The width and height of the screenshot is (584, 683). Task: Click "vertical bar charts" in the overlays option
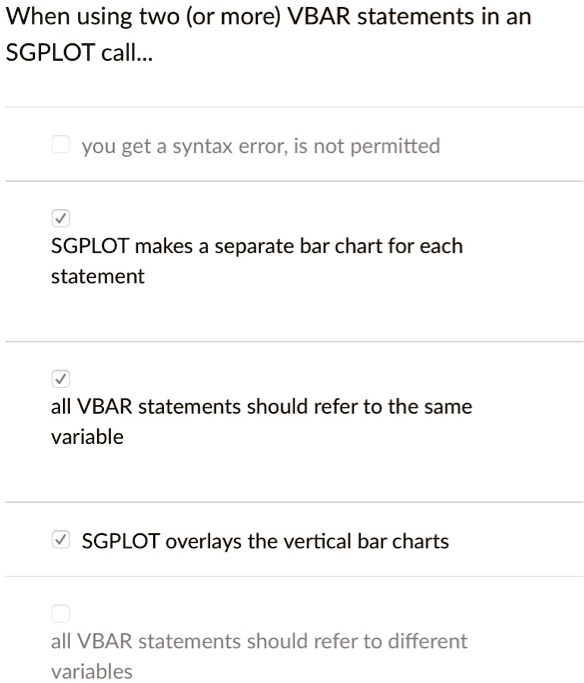point(366,541)
